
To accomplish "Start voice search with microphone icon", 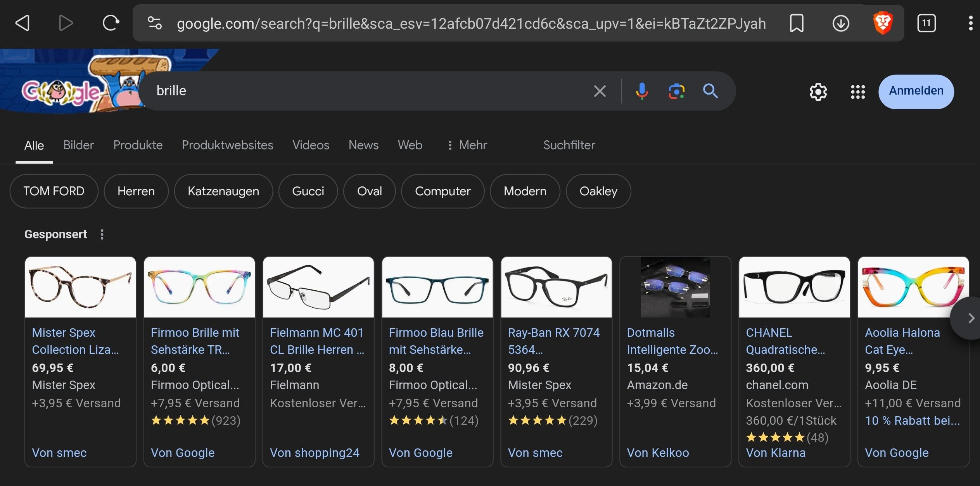I will 642,91.
